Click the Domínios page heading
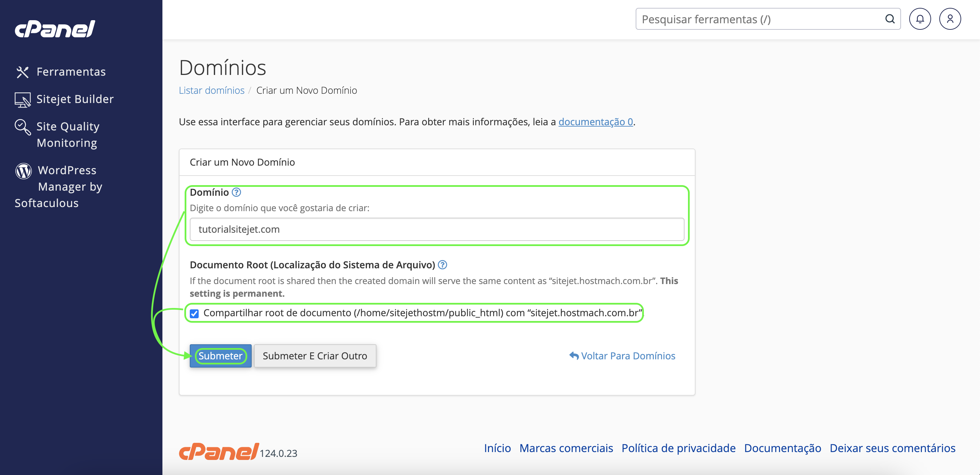Screen dimensions: 980x475 click(223, 67)
